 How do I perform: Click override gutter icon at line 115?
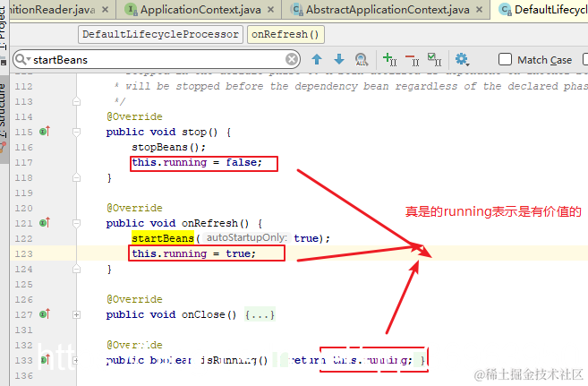point(45,132)
